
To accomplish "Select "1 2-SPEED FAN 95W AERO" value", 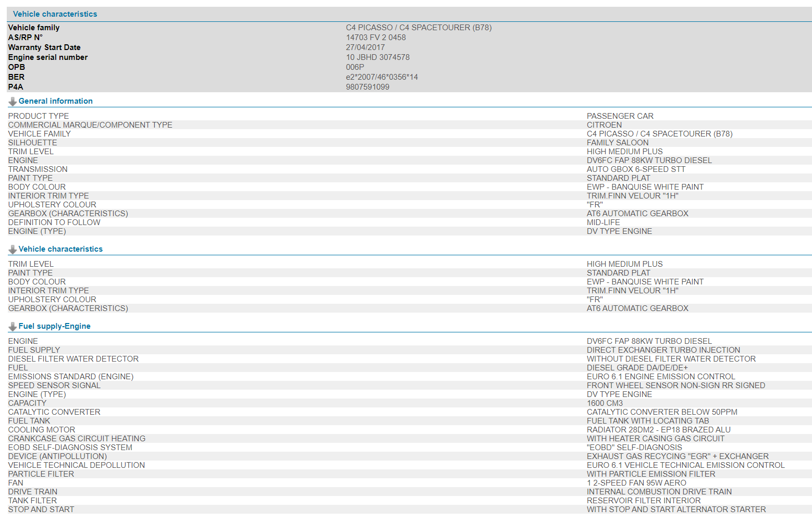I will coord(636,483).
